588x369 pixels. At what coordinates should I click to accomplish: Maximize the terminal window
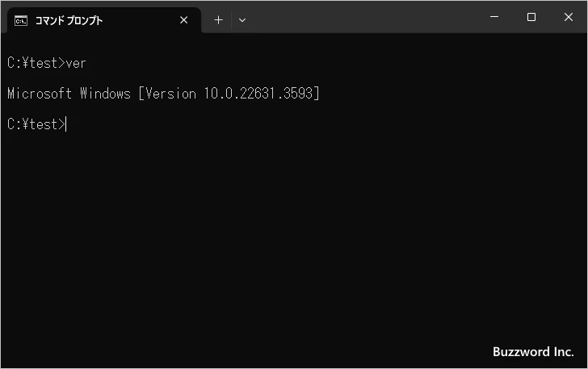[531, 17]
